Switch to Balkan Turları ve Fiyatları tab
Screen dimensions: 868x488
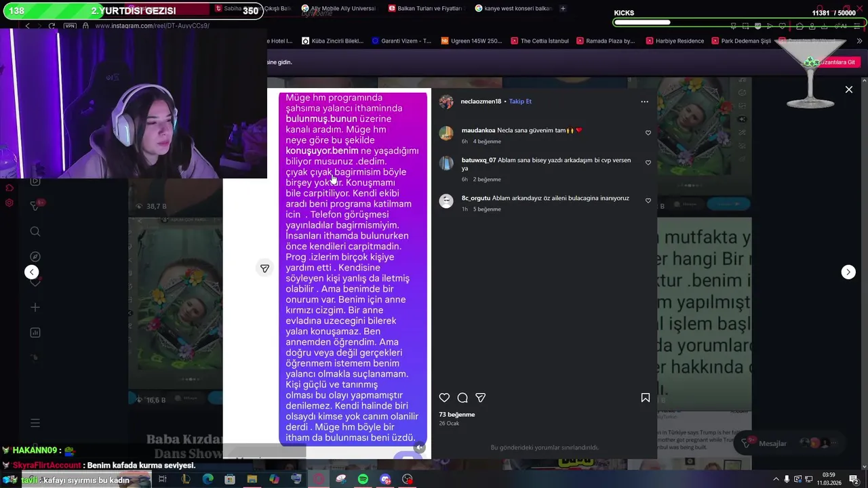click(425, 8)
